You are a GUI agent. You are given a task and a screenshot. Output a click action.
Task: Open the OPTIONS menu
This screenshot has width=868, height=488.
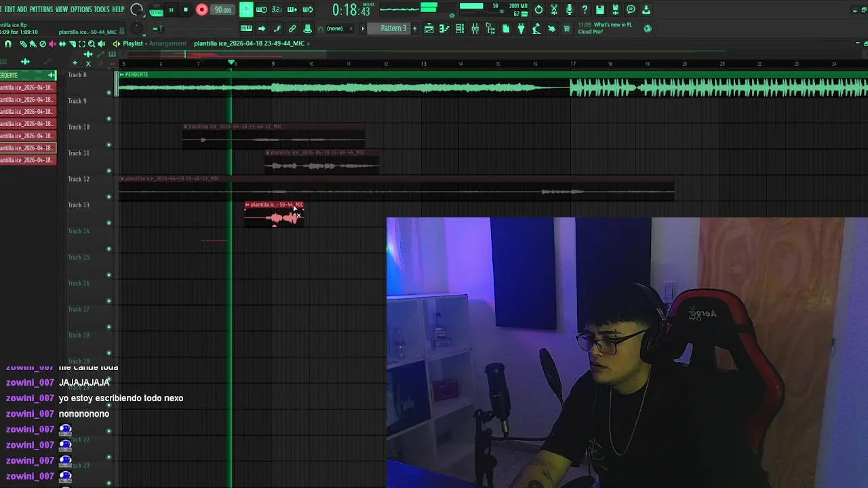pos(81,9)
